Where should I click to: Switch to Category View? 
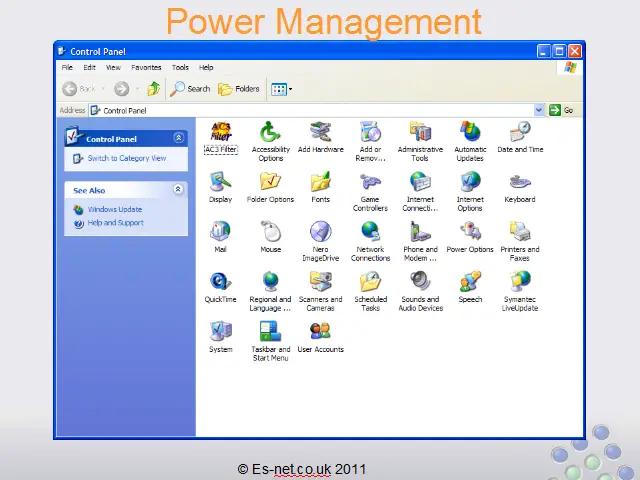[x=127, y=158]
